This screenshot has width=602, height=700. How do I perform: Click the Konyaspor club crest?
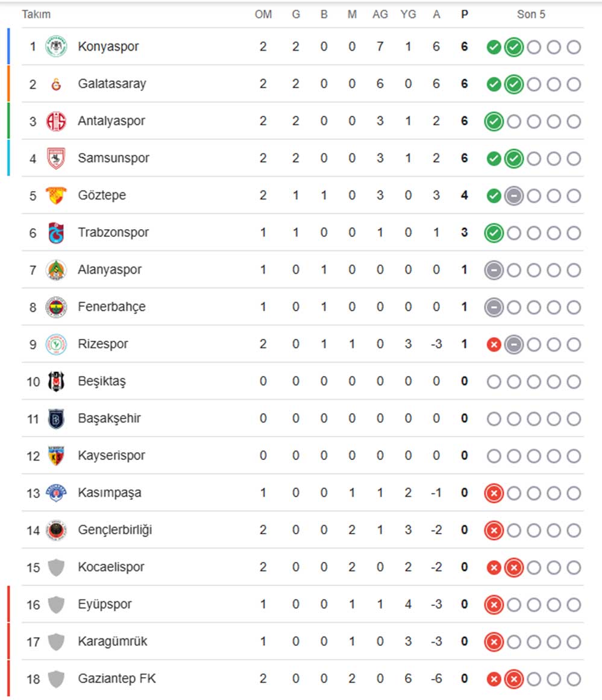[56, 46]
